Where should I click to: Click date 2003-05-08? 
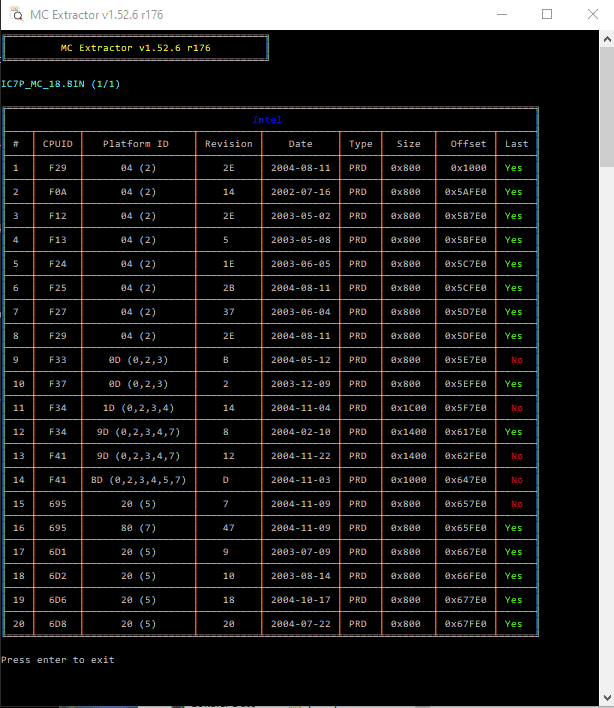[x=300, y=240]
